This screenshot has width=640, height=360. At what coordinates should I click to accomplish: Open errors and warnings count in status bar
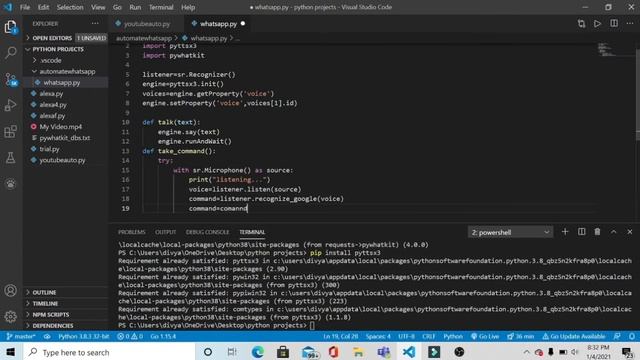[x=130, y=336]
